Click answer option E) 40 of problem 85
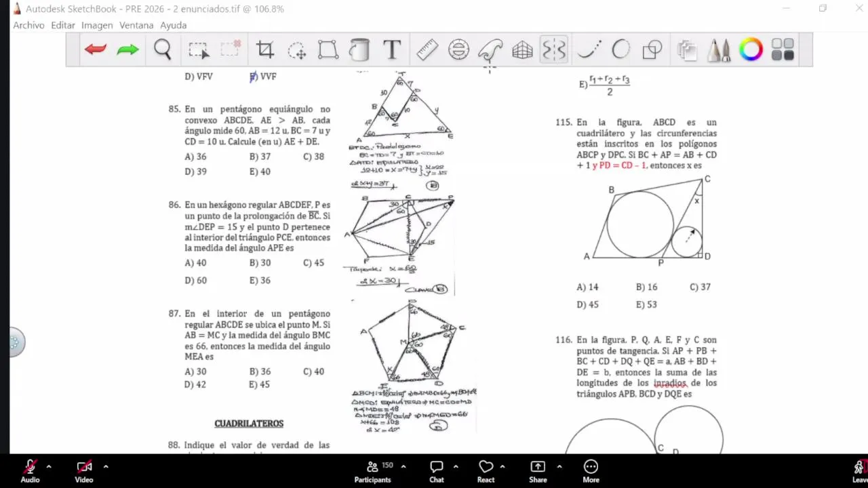The image size is (868, 488). pos(260,171)
